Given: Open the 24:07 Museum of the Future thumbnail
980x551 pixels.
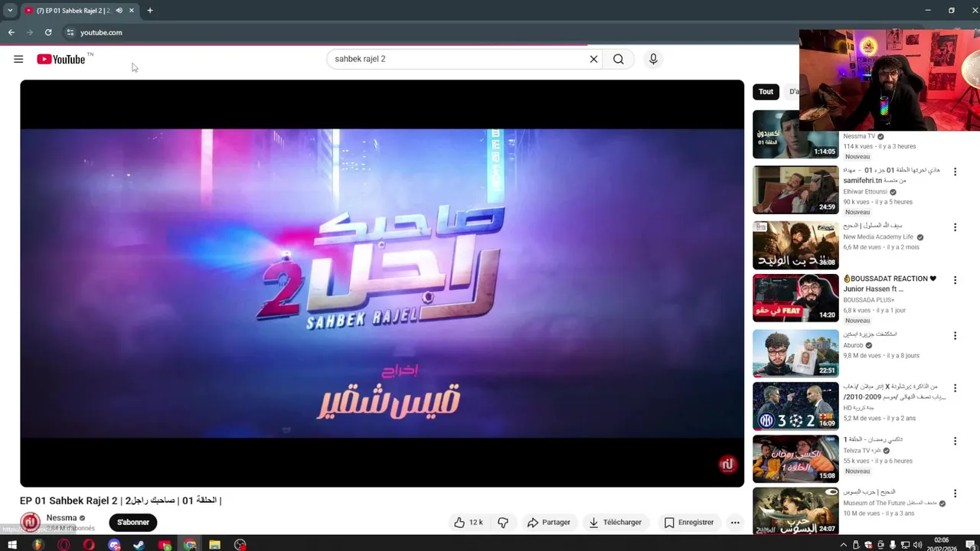Looking at the screenshot, I should [795, 510].
